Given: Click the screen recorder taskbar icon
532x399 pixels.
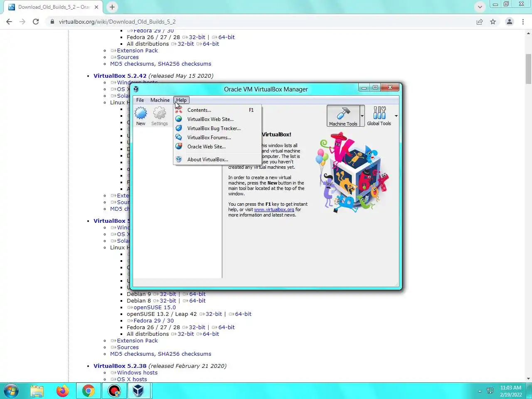Looking at the screenshot, I should pyautogui.click(x=114, y=391).
